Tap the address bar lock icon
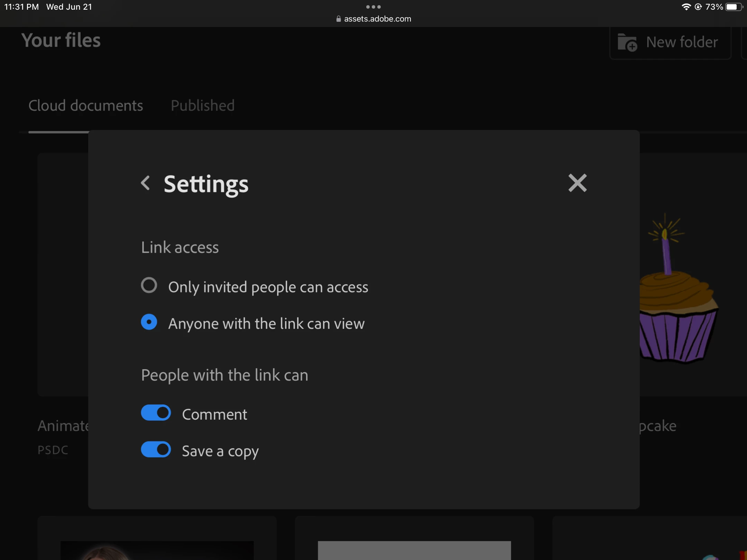 click(x=339, y=19)
